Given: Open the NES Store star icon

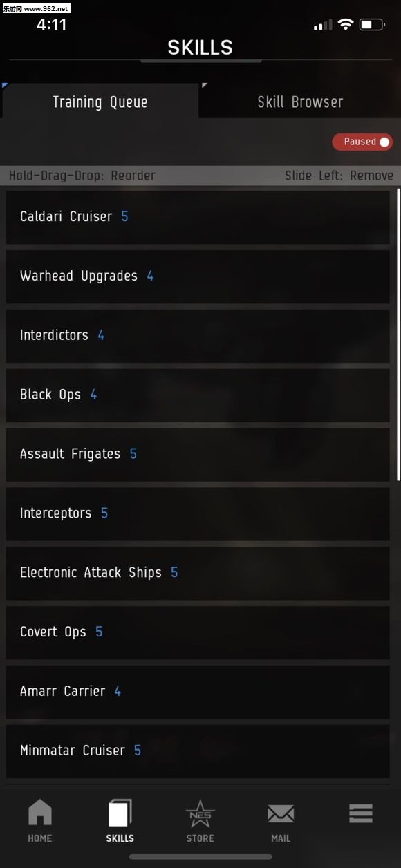Looking at the screenshot, I should [200, 813].
